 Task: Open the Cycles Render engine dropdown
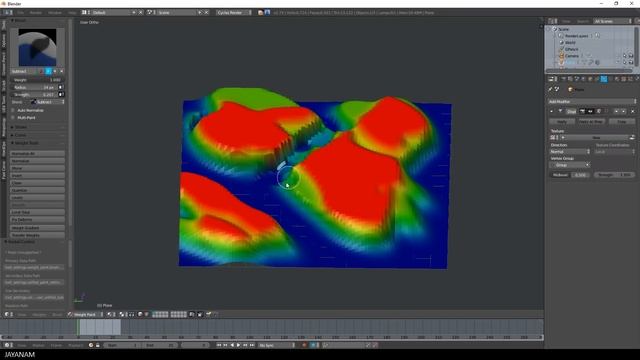point(234,13)
